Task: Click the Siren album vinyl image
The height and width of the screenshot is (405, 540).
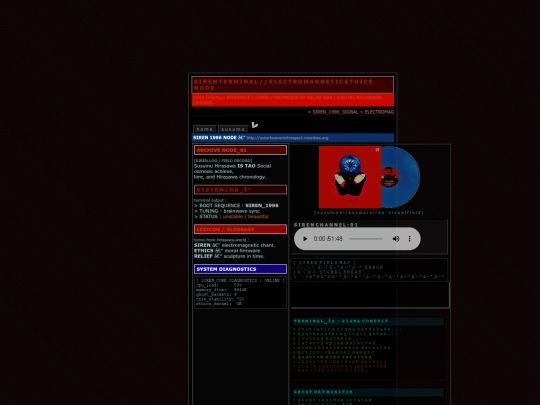Action: point(369,177)
